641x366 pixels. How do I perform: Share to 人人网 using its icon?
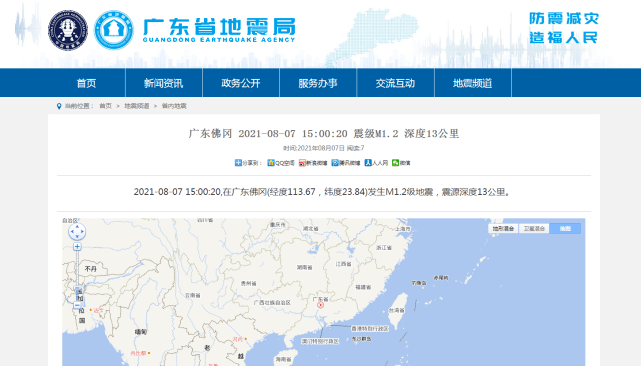click(368, 163)
